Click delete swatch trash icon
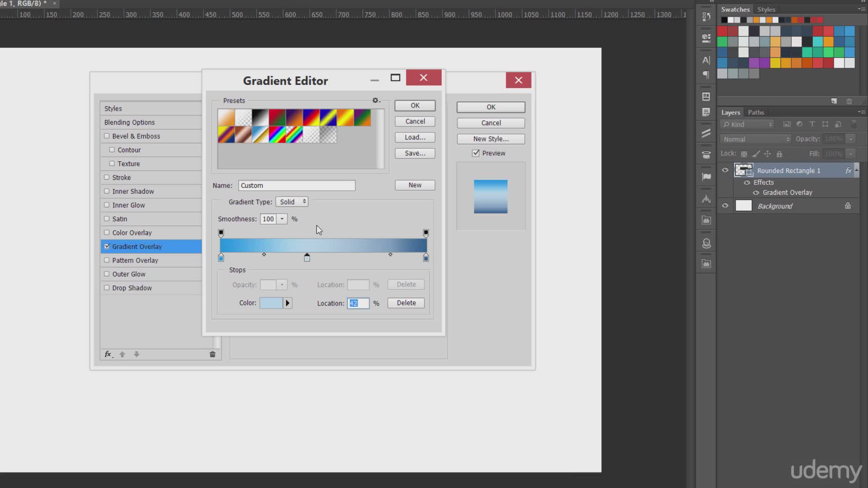 [x=849, y=101]
